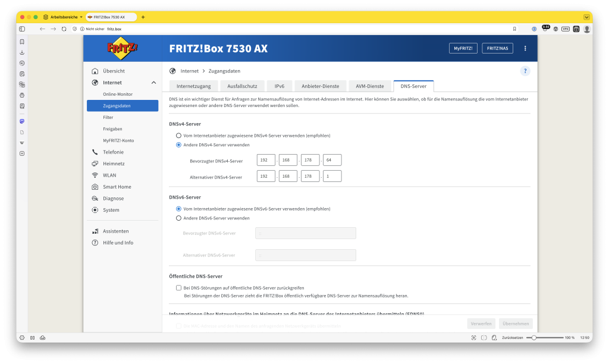Open the Smart Home section
The height and width of the screenshot is (364, 609).
tap(117, 187)
